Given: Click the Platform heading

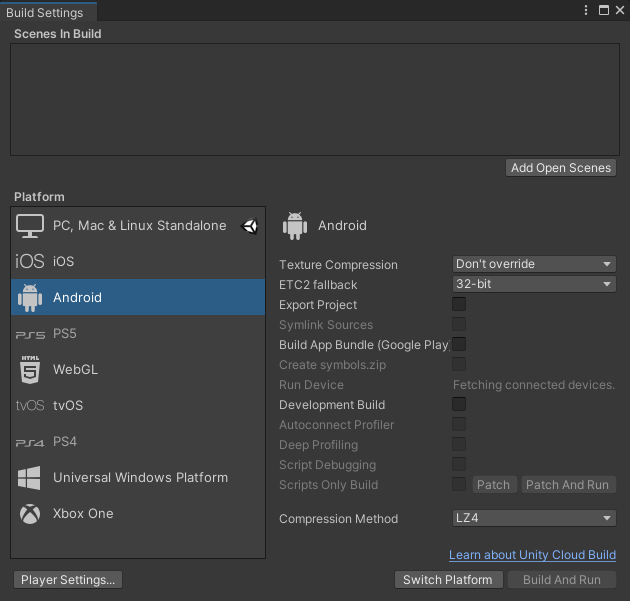Looking at the screenshot, I should 39,197.
